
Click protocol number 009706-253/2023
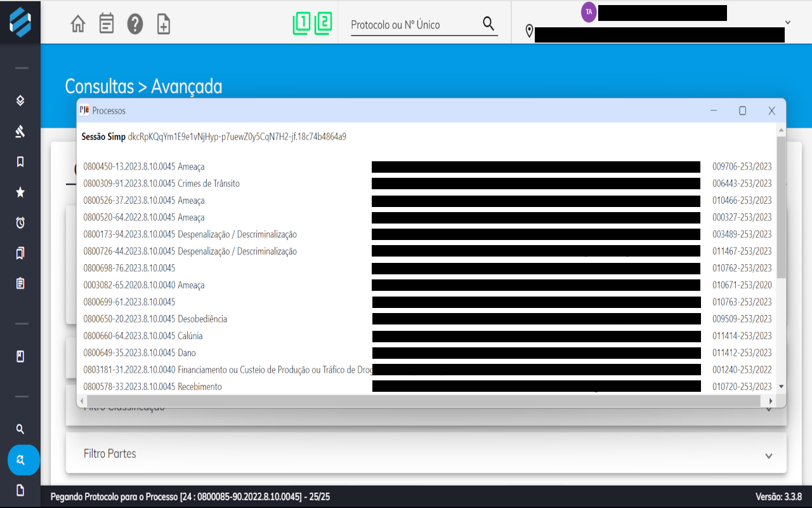point(742,167)
